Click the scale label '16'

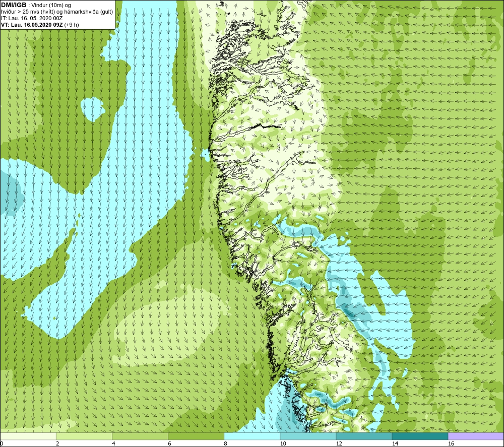coord(451,443)
